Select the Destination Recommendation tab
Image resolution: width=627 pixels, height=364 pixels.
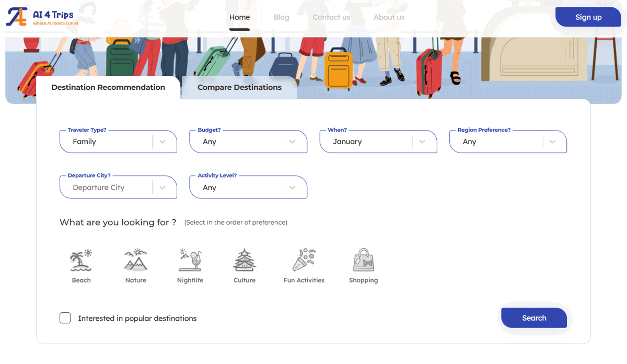pos(108,87)
